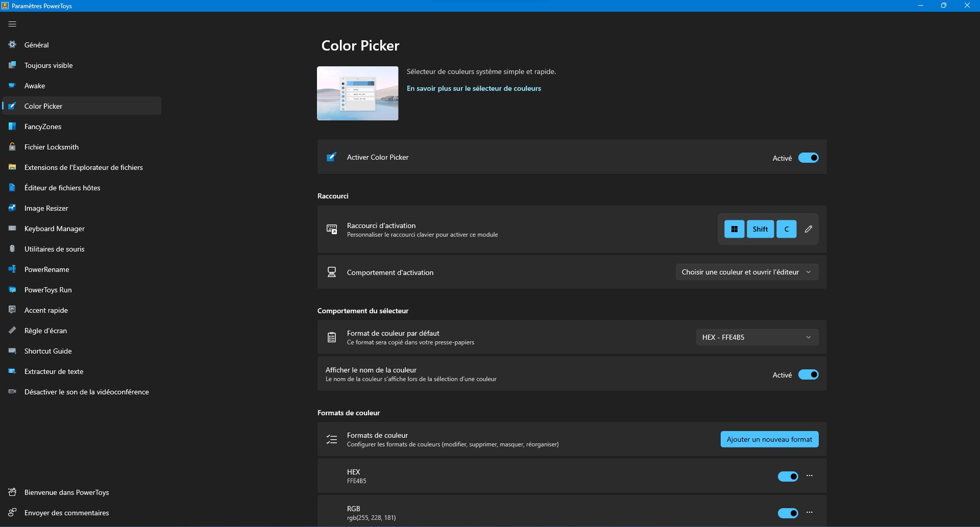Open more options for the RGB format
The height and width of the screenshot is (527, 980).
pos(810,513)
